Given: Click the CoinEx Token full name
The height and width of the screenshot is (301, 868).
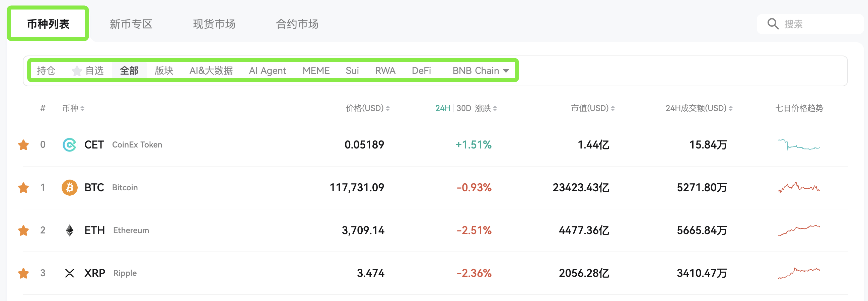Looking at the screenshot, I should pyautogui.click(x=137, y=145).
